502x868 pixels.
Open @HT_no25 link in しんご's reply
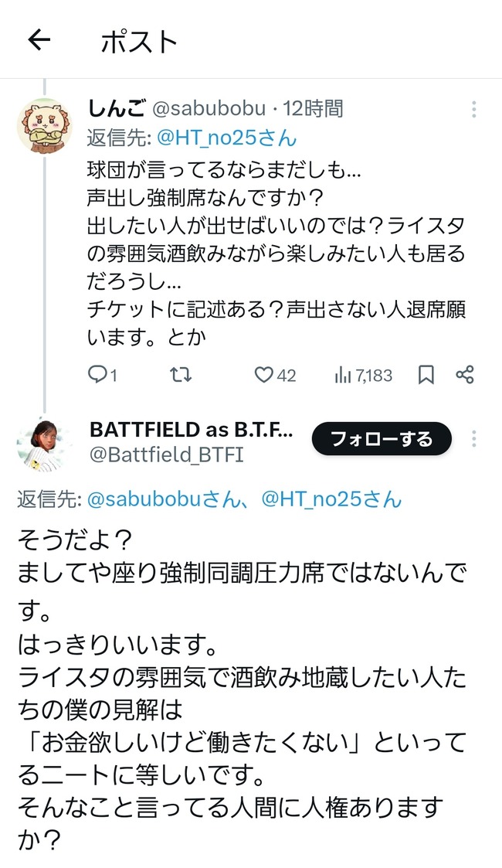pos(227,138)
